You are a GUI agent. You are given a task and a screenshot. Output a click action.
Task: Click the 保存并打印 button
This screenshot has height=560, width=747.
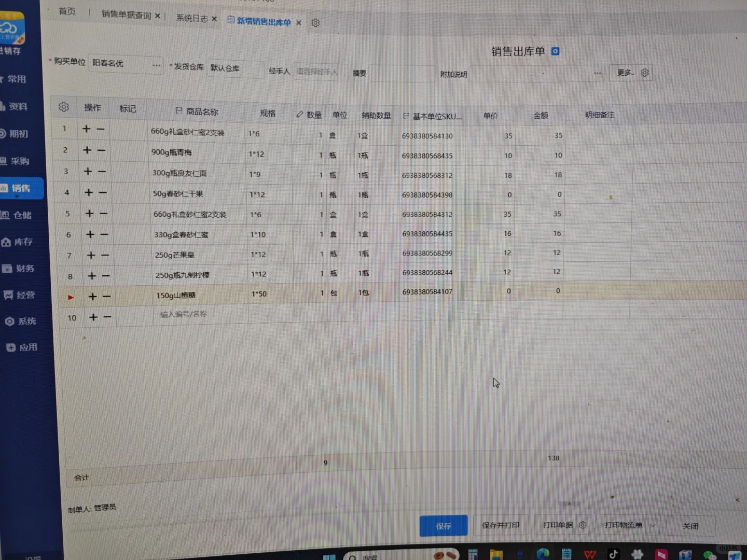click(x=500, y=525)
